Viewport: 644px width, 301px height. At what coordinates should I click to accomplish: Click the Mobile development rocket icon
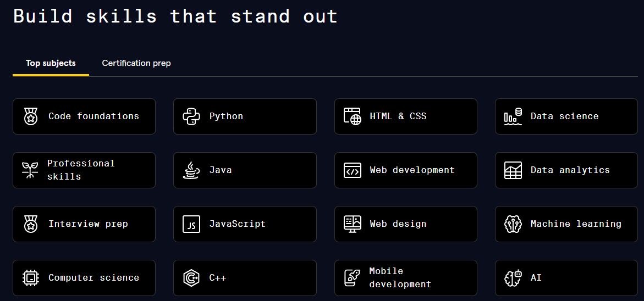(x=353, y=278)
